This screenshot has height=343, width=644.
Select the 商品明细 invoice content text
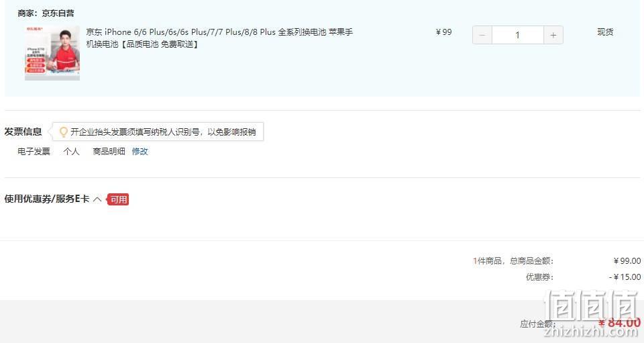click(x=109, y=152)
